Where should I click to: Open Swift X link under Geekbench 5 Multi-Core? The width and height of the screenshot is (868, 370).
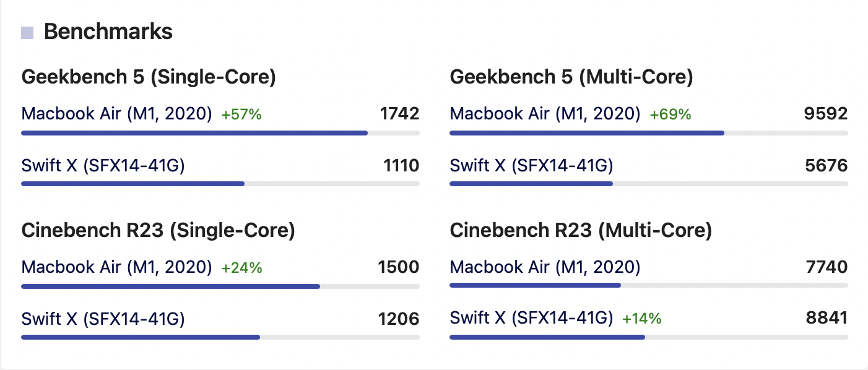point(531,165)
